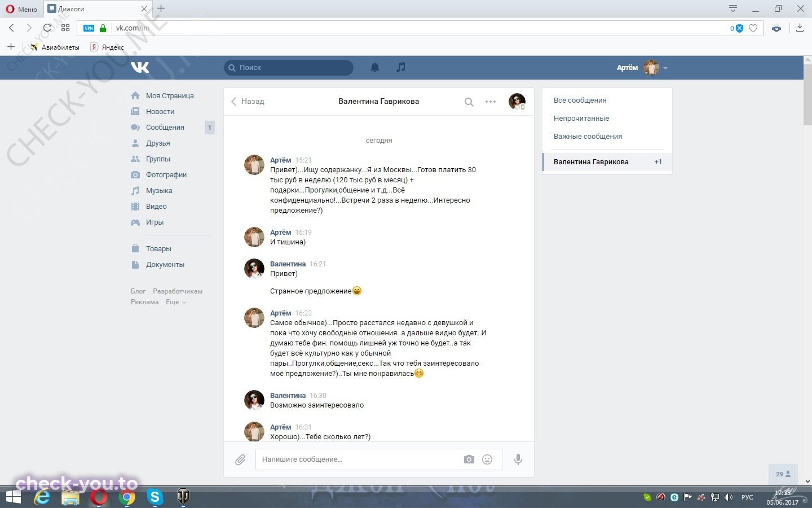Open the Авиабилеты bookmark

coord(55,47)
